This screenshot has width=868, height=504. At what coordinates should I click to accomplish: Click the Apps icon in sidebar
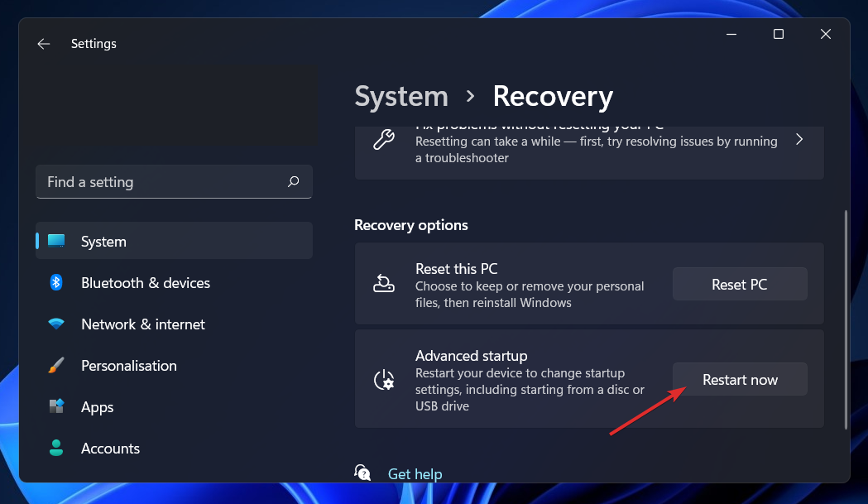[x=56, y=407]
